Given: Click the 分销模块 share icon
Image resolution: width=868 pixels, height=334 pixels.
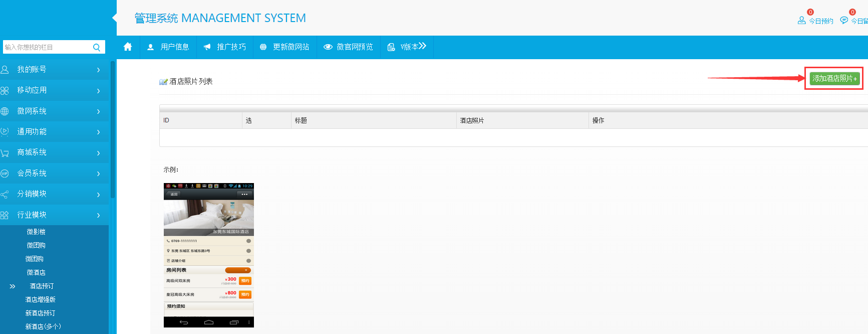Looking at the screenshot, I should pyautogui.click(x=5, y=194).
